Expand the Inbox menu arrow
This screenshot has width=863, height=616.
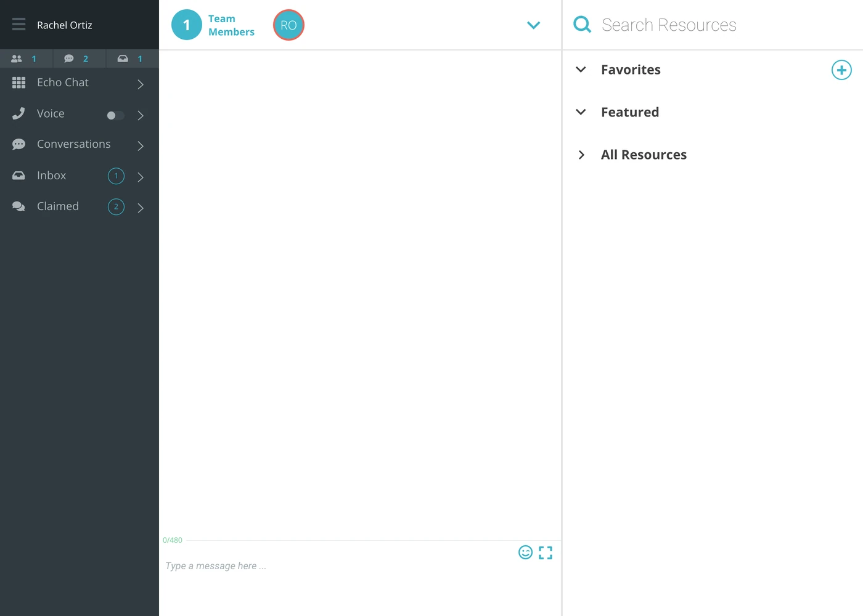[x=141, y=177]
